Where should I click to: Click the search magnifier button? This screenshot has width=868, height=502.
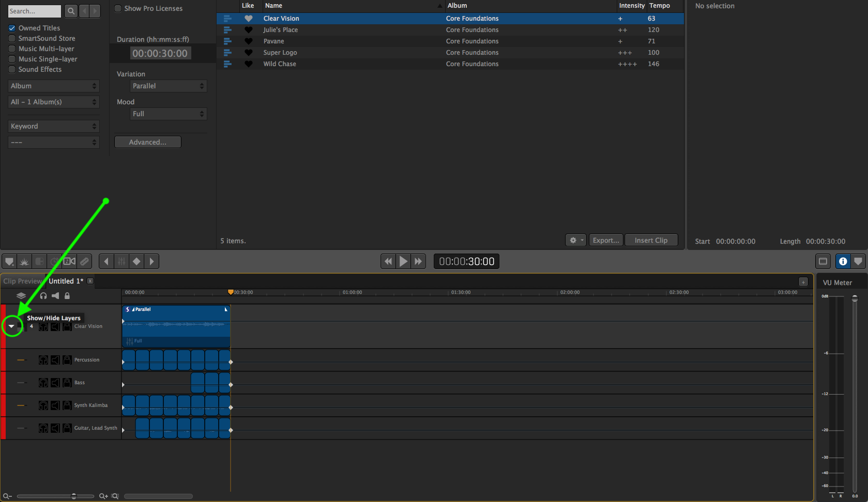(71, 11)
